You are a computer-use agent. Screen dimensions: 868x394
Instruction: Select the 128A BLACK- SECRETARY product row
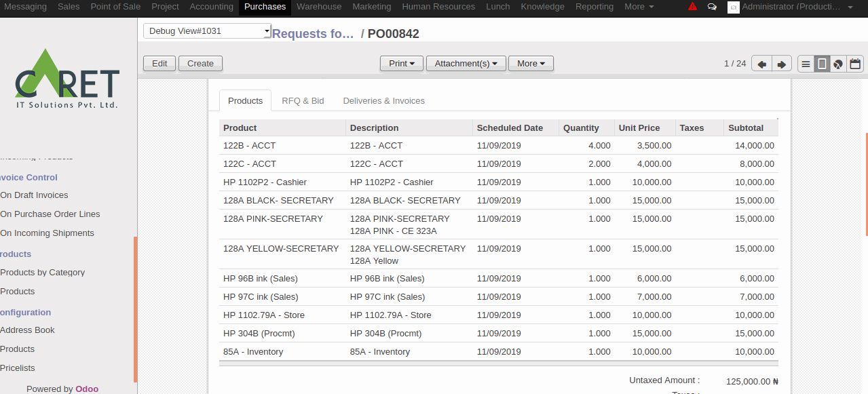(x=278, y=201)
